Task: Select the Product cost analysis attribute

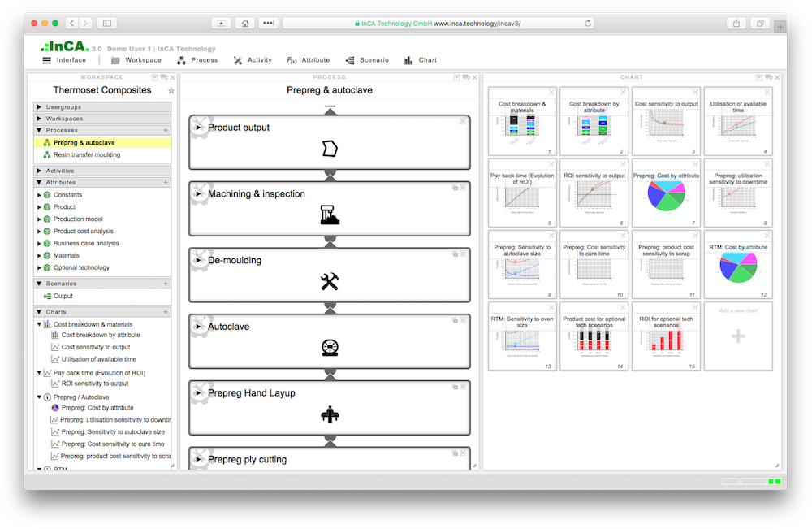Action: 83,231
